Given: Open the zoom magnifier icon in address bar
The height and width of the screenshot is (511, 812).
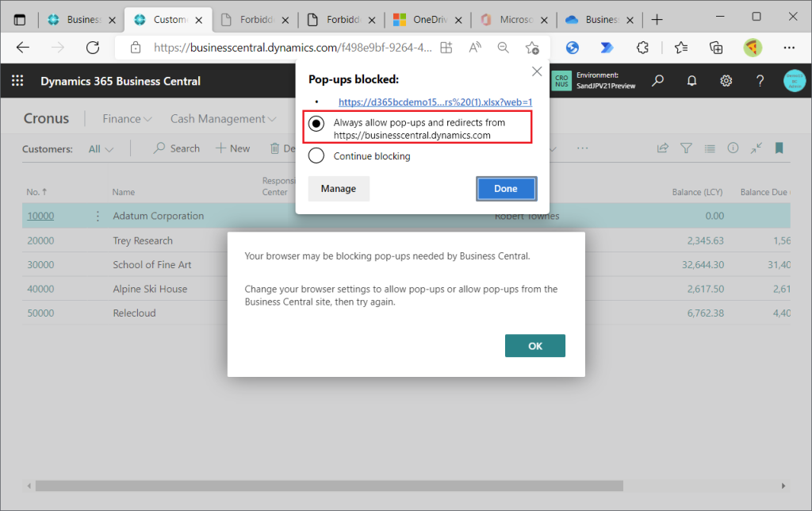Looking at the screenshot, I should [503, 48].
